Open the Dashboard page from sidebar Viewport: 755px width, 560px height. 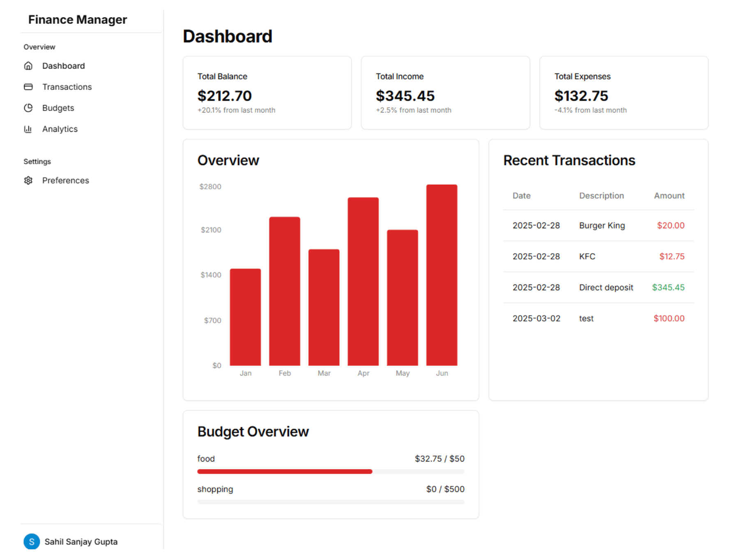click(x=64, y=66)
